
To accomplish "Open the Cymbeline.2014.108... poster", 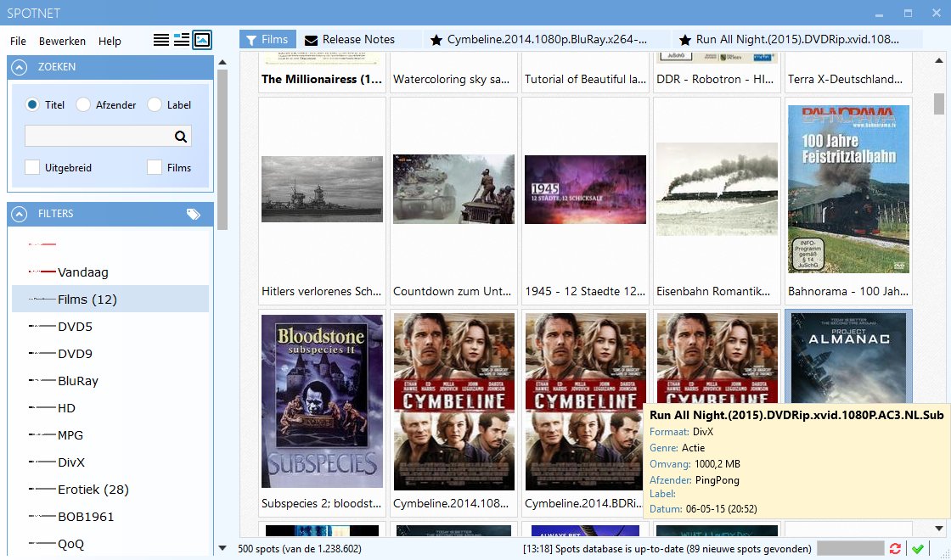I will (453, 401).
